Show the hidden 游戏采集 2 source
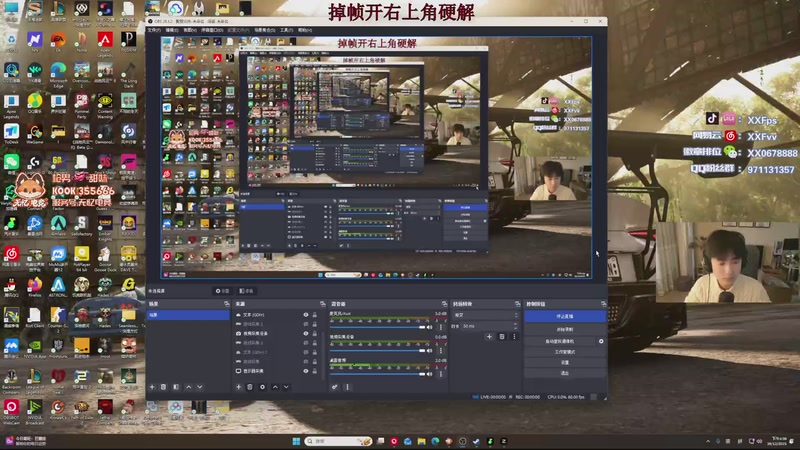Image resolution: width=800 pixels, height=450 pixels. pos(306,324)
